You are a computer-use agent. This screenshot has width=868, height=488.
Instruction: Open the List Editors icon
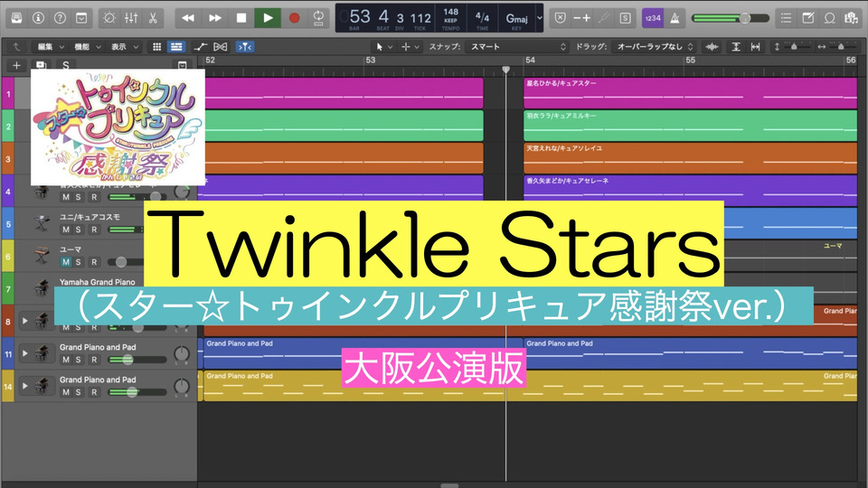click(x=786, y=18)
